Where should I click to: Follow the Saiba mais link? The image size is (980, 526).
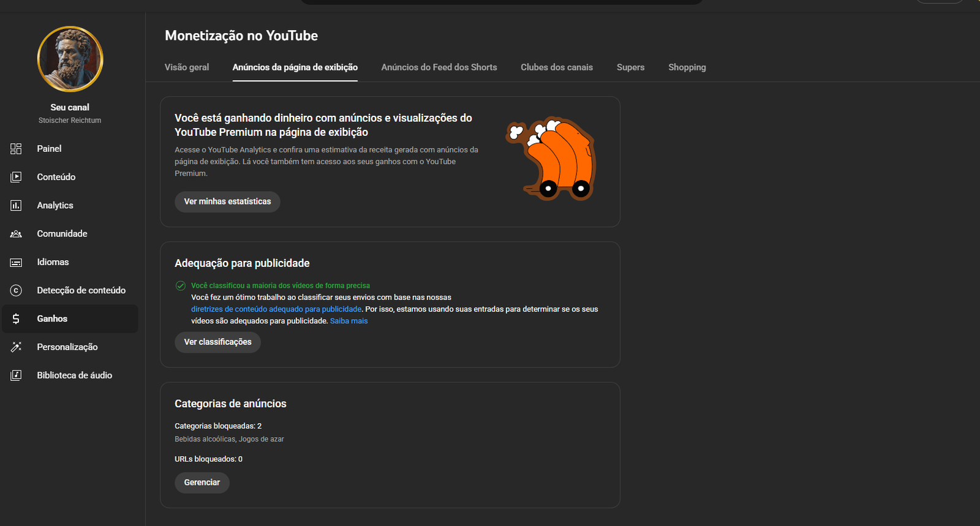(349, 321)
